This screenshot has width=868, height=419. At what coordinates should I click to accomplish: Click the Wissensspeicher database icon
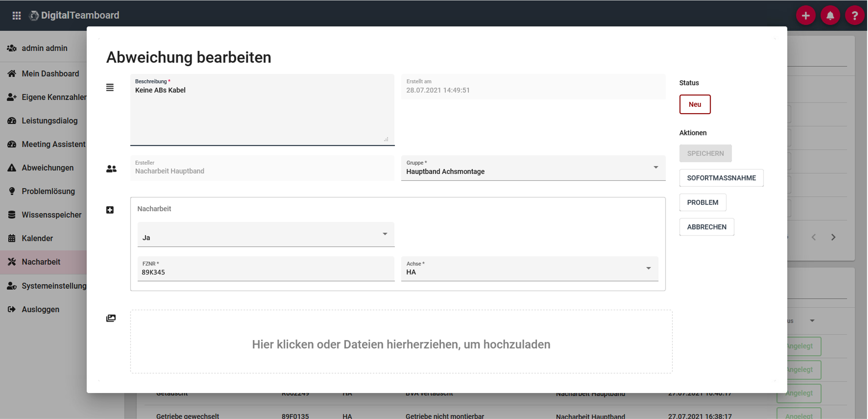[x=12, y=215]
